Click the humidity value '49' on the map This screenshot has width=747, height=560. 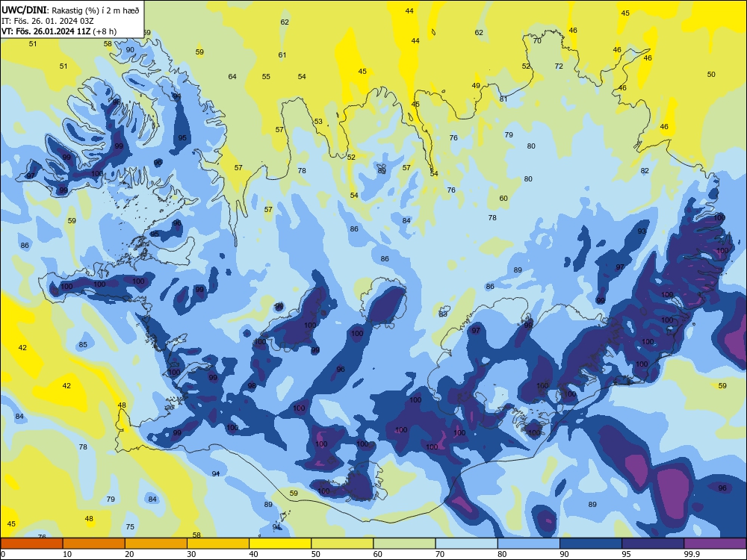click(x=476, y=86)
